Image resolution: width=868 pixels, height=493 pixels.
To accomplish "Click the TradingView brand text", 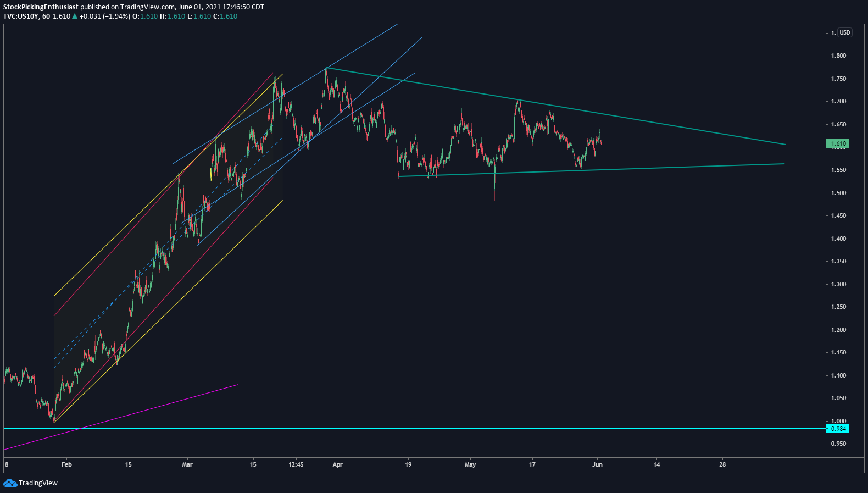I will click(x=38, y=483).
